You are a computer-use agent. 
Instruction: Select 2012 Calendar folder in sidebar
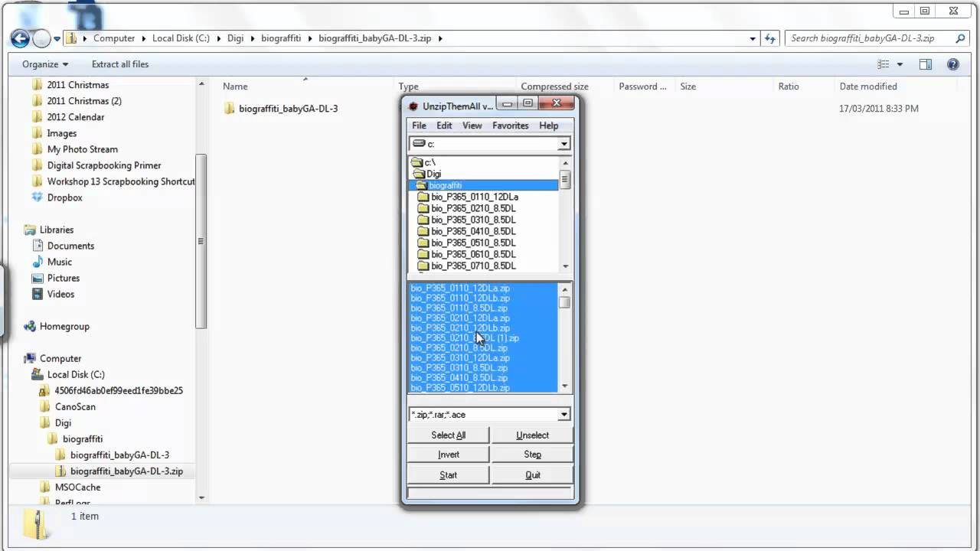[76, 117]
